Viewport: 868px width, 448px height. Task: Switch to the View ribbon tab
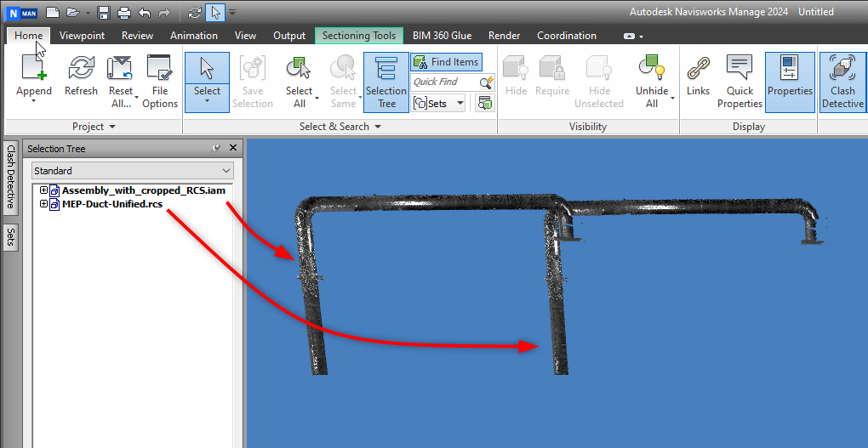pos(245,36)
